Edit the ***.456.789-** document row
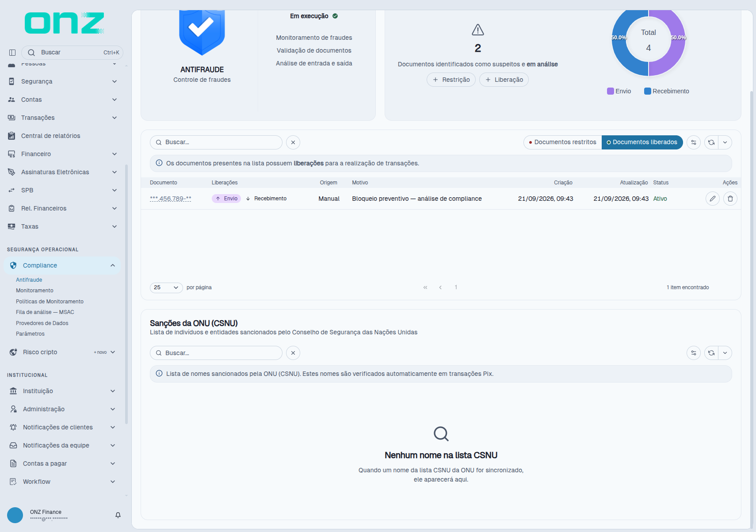 pyautogui.click(x=713, y=199)
